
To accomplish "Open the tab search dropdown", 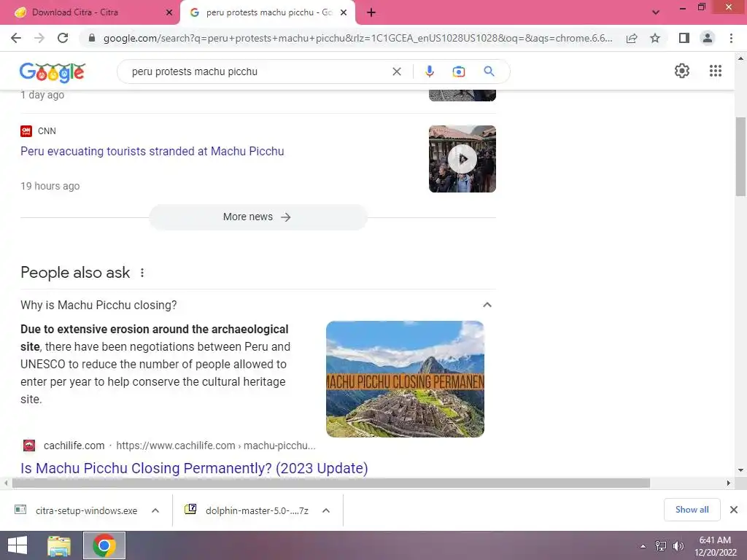I will (656, 12).
